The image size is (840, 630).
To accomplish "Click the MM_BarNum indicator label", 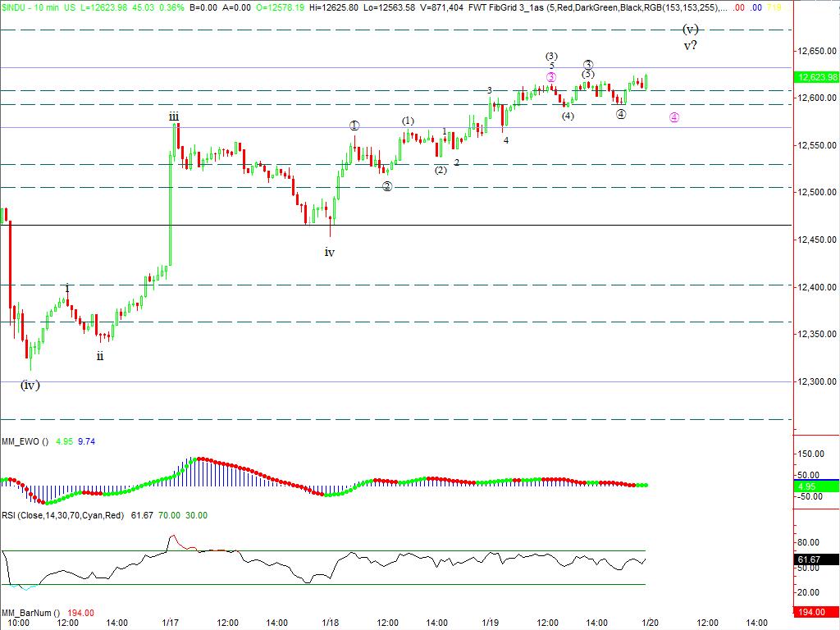I will 30,613.
